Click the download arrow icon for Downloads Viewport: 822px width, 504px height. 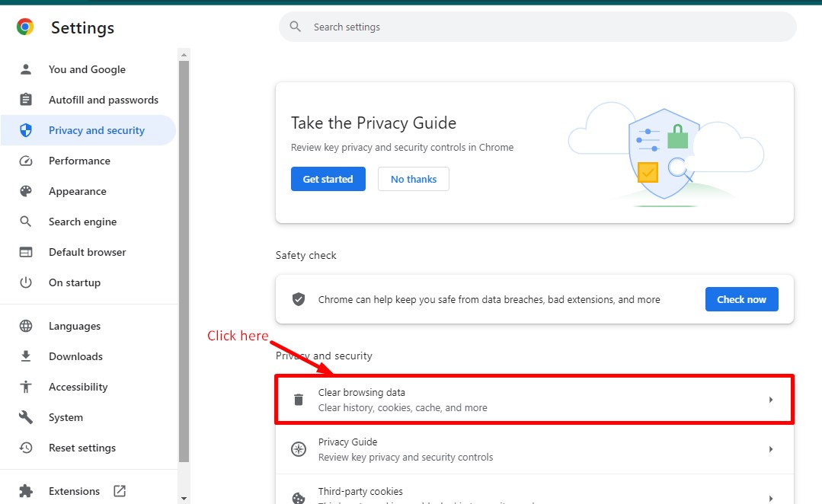[x=26, y=356]
